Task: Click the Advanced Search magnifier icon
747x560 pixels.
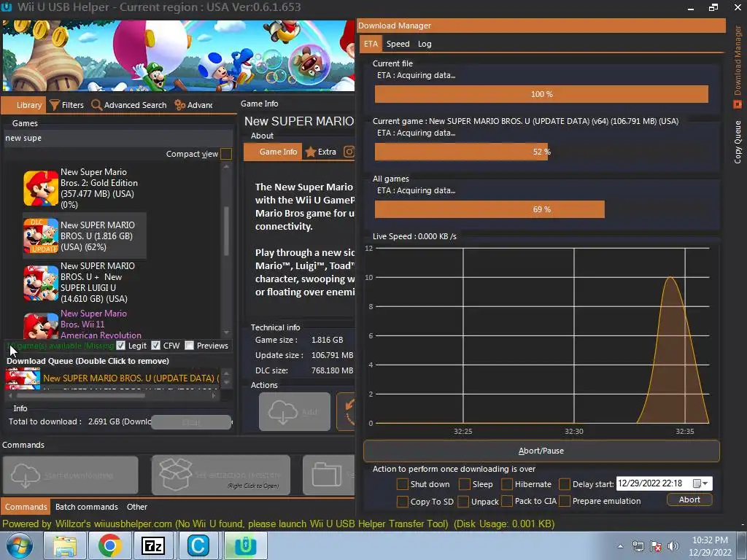Action: click(x=96, y=105)
